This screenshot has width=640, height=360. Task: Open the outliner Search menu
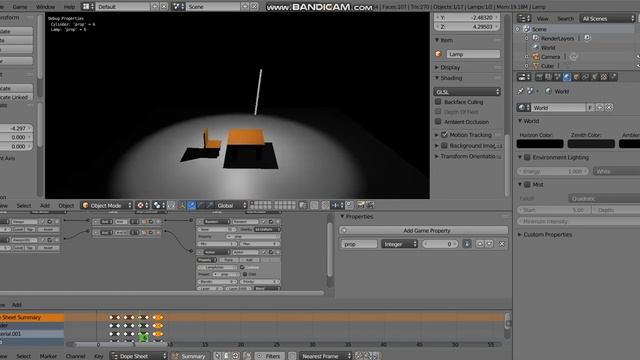[x=566, y=18]
